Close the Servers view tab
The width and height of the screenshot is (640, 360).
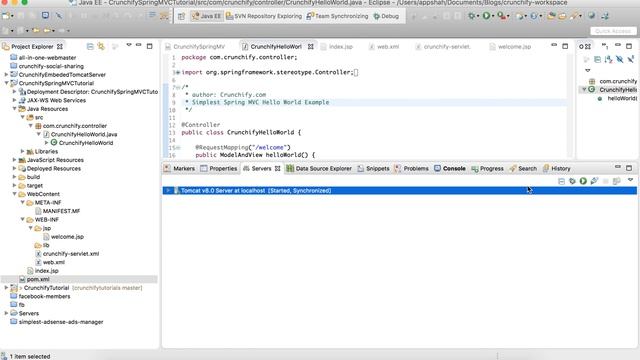point(278,169)
